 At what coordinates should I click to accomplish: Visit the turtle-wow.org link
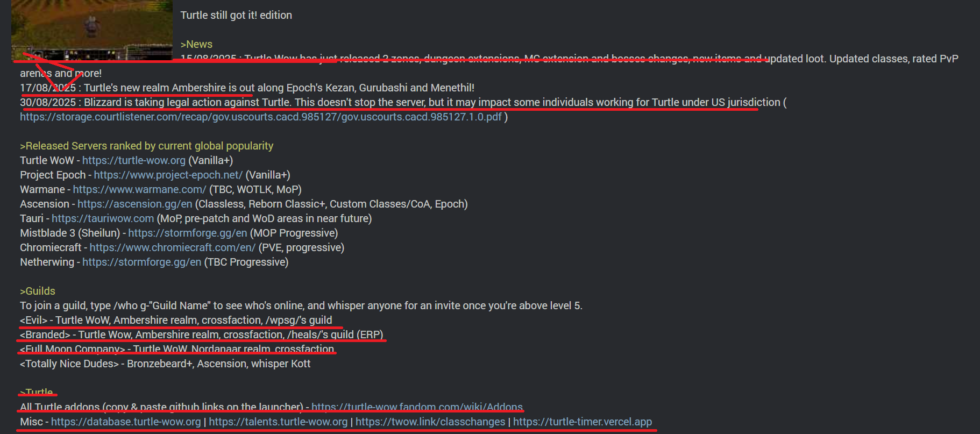click(134, 160)
